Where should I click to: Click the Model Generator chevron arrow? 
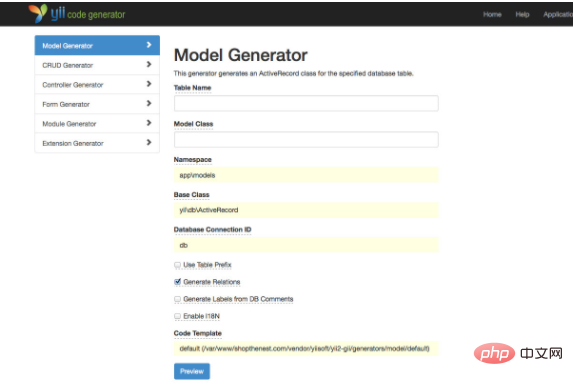click(x=149, y=45)
